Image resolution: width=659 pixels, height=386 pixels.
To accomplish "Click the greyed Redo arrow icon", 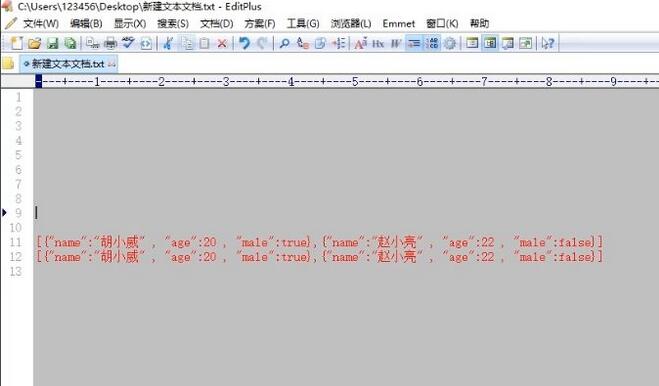I will tap(262, 43).
